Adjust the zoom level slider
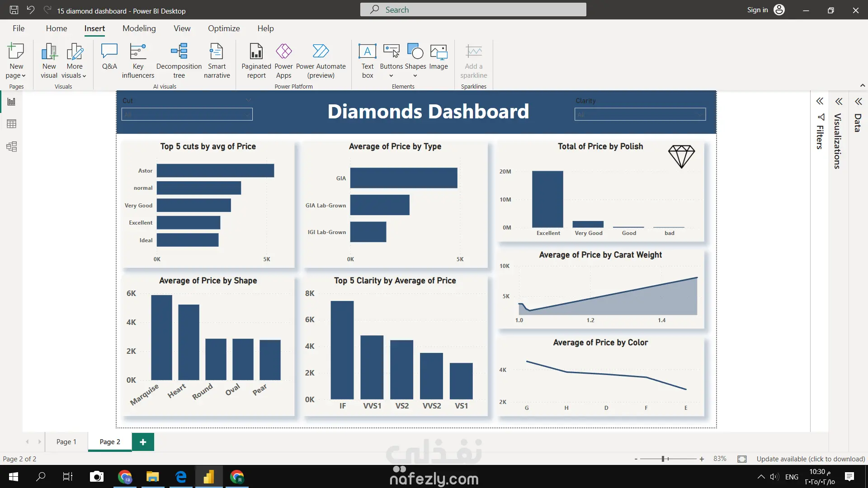Image resolution: width=868 pixels, height=488 pixels. point(663,459)
